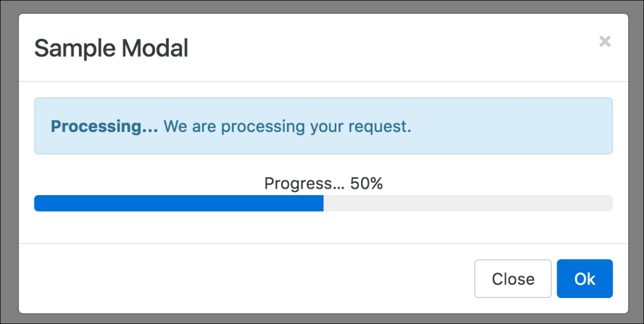Select the "We are processing your request." message
Viewport: 644px width, 324px height.
(287, 126)
